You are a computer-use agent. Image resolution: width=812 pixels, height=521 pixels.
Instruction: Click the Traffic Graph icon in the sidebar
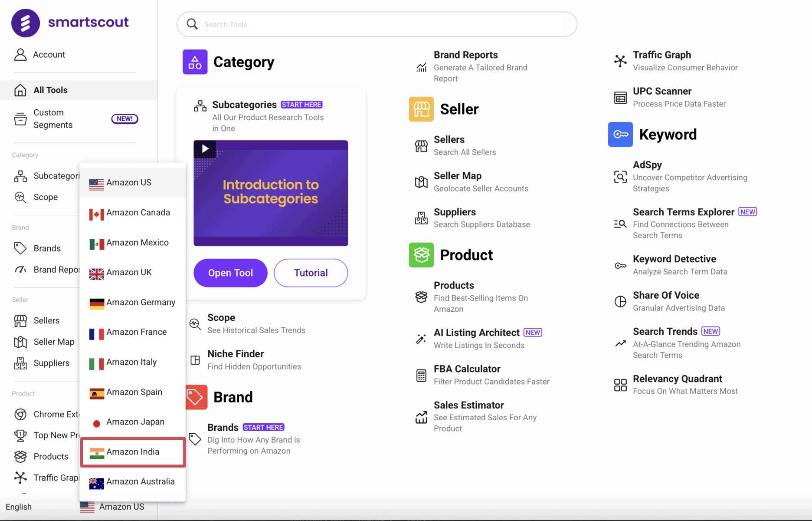[20, 478]
